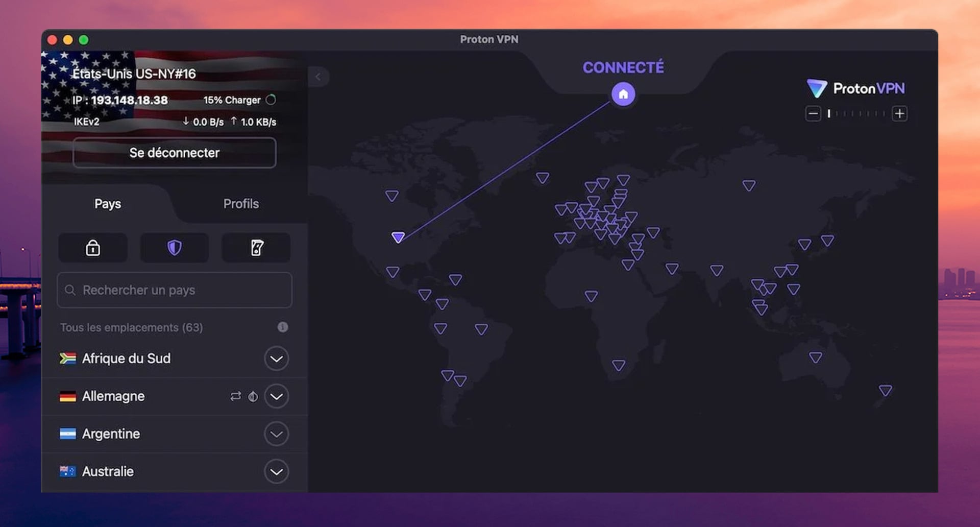
Task: Expand the Afrique du Sud server list
Action: (x=276, y=358)
